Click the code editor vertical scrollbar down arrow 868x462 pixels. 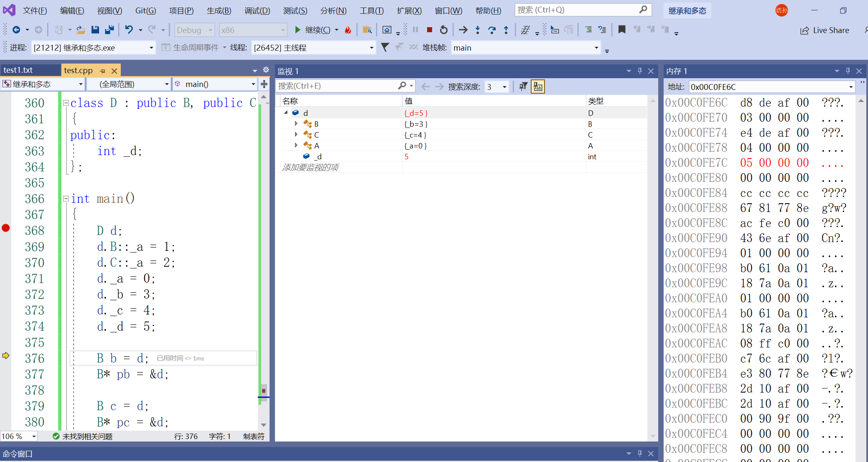pos(264,425)
